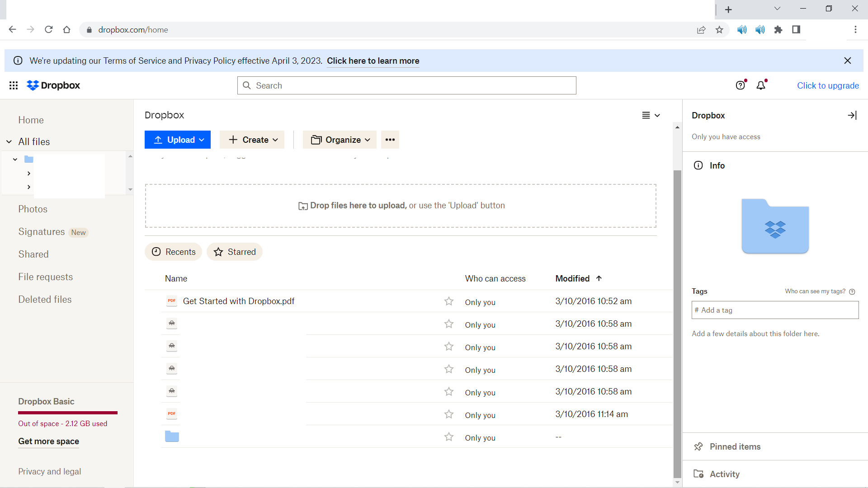
Task: Select the Recents filter chip
Action: click(174, 252)
